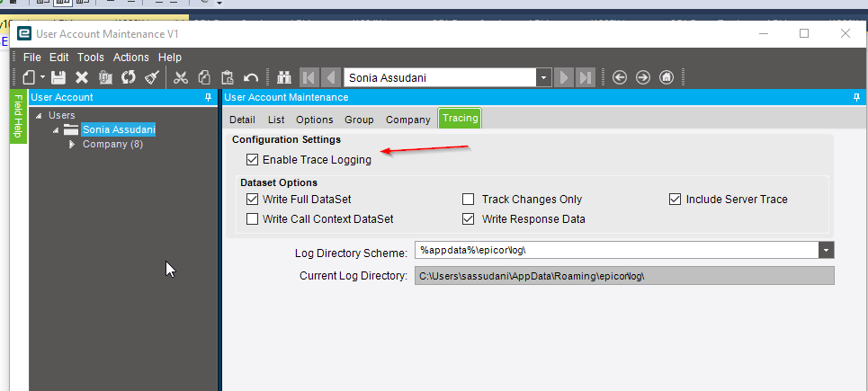Viewport: 868px width, 391px height.
Task: Maximize the User Account Maintenance window
Action: click(804, 33)
